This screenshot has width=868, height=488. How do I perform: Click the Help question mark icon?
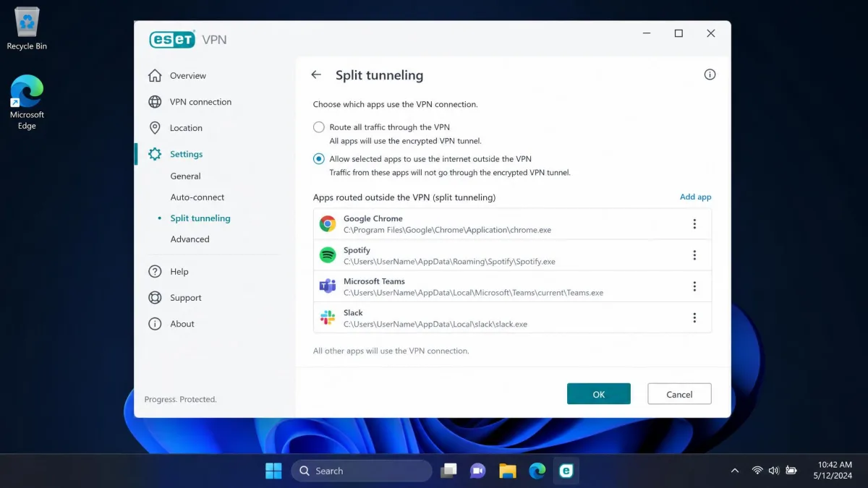pyautogui.click(x=155, y=272)
